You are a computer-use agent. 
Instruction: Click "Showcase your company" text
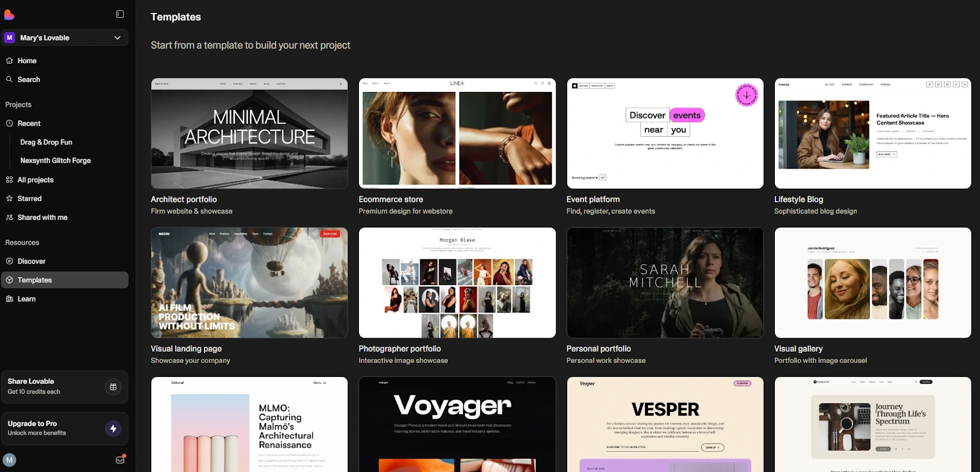click(190, 360)
